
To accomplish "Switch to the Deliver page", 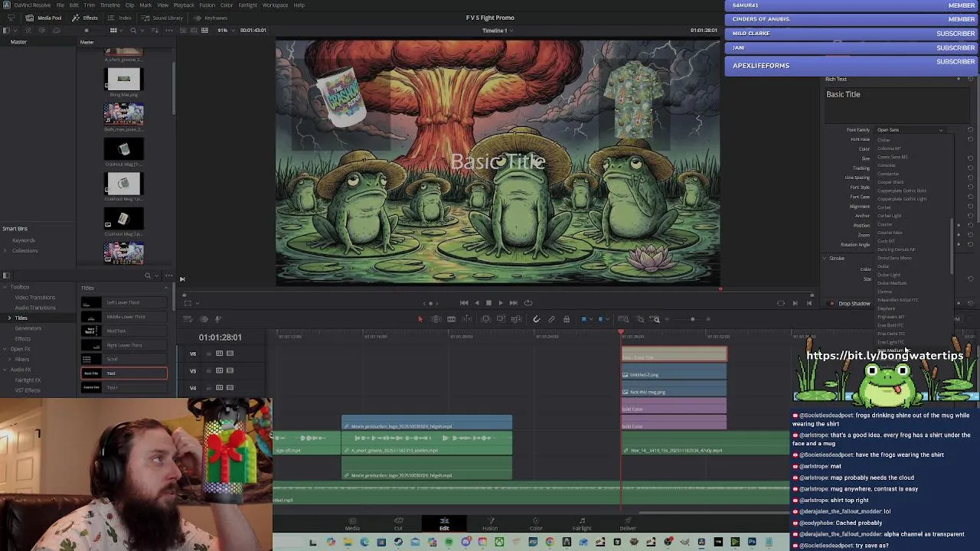I will pos(628,524).
